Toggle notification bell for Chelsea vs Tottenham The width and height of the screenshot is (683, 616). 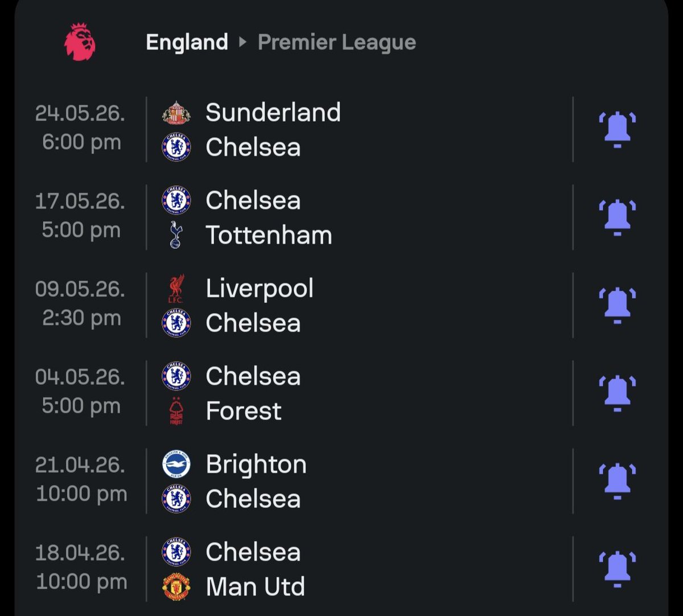click(618, 217)
